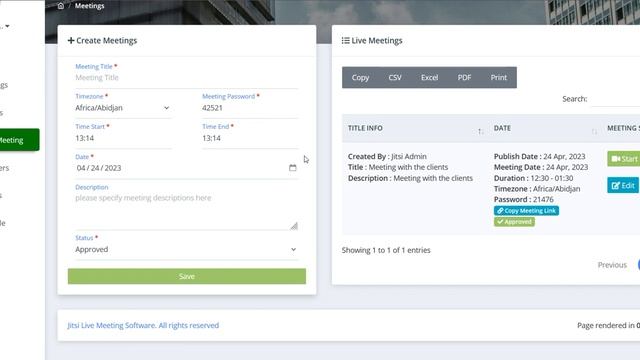Grab the Description textarea resize handle
The height and width of the screenshot is (360, 640).
294,226
